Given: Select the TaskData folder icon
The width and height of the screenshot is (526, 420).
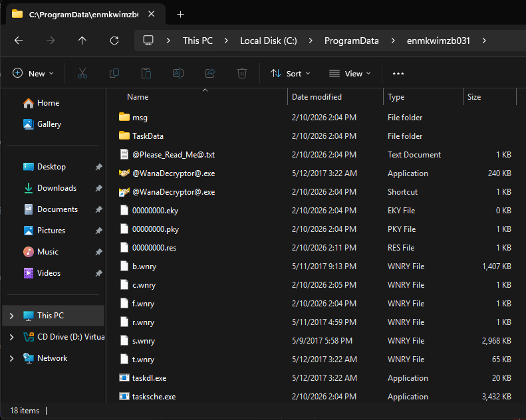Looking at the screenshot, I should 124,136.
